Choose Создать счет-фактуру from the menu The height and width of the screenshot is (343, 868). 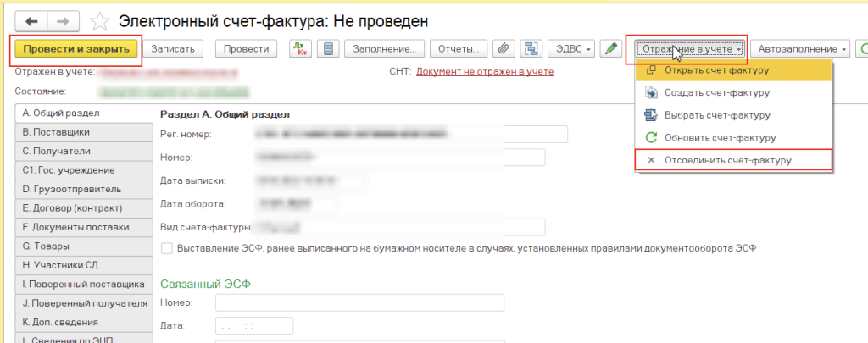716,92
